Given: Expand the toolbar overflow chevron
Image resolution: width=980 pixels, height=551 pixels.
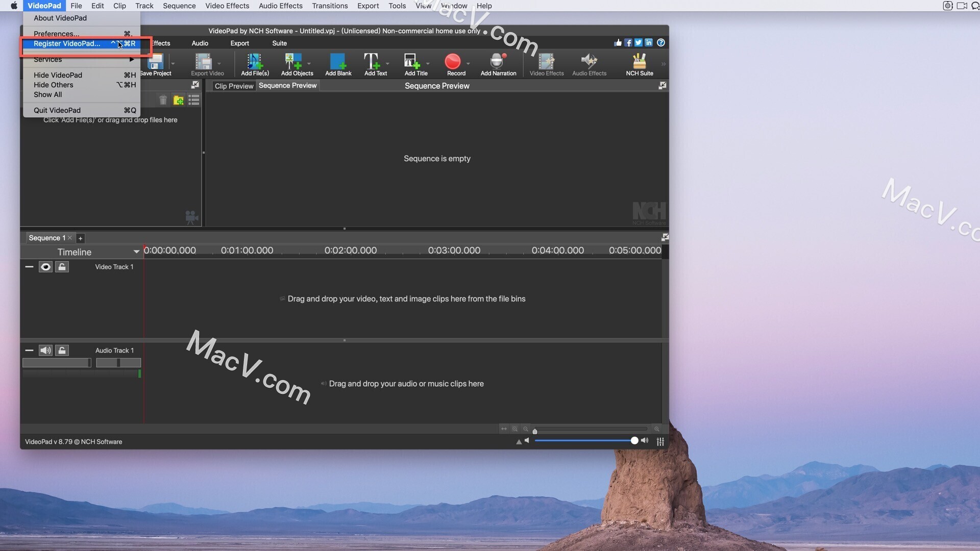Looking at the screenshot, I should pos(664,64).
